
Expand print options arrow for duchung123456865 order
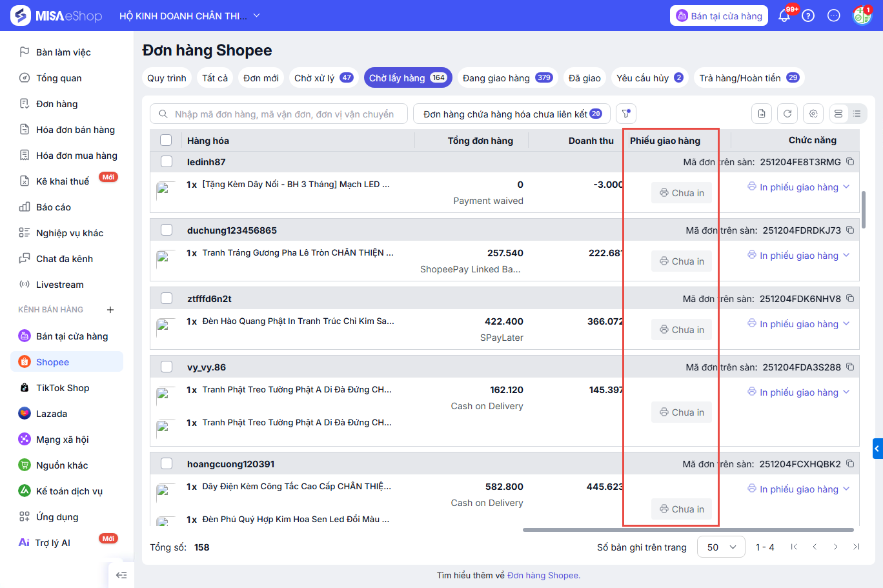pyautogui.click(x=846, y=256)
